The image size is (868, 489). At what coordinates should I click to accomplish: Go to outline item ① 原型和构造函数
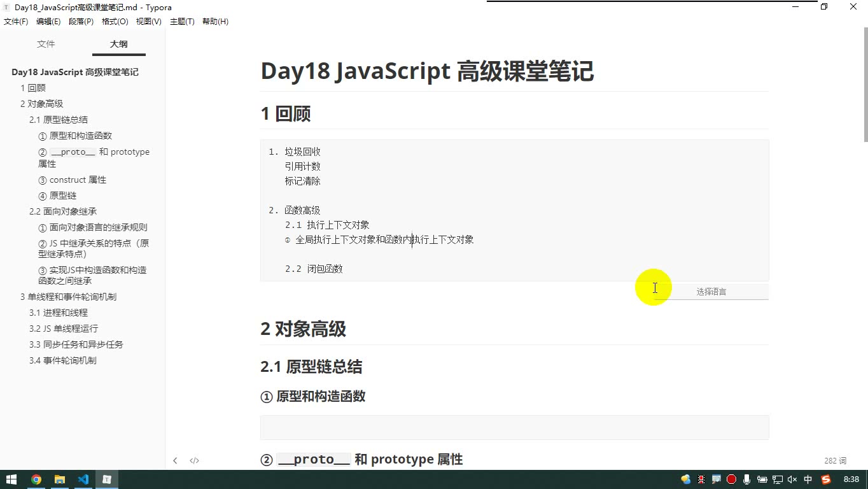click(x=75, y=136)
